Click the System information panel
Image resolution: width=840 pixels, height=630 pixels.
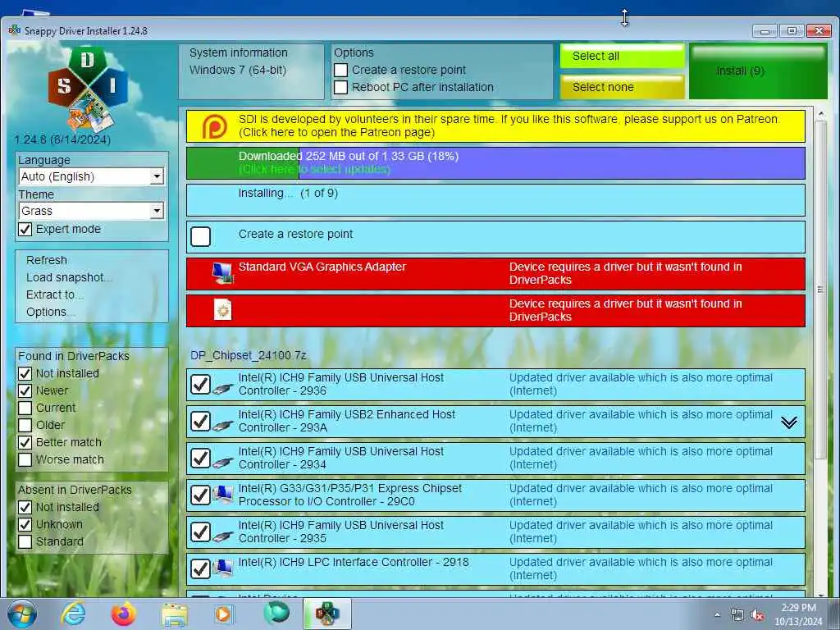[x=251, y=71]
